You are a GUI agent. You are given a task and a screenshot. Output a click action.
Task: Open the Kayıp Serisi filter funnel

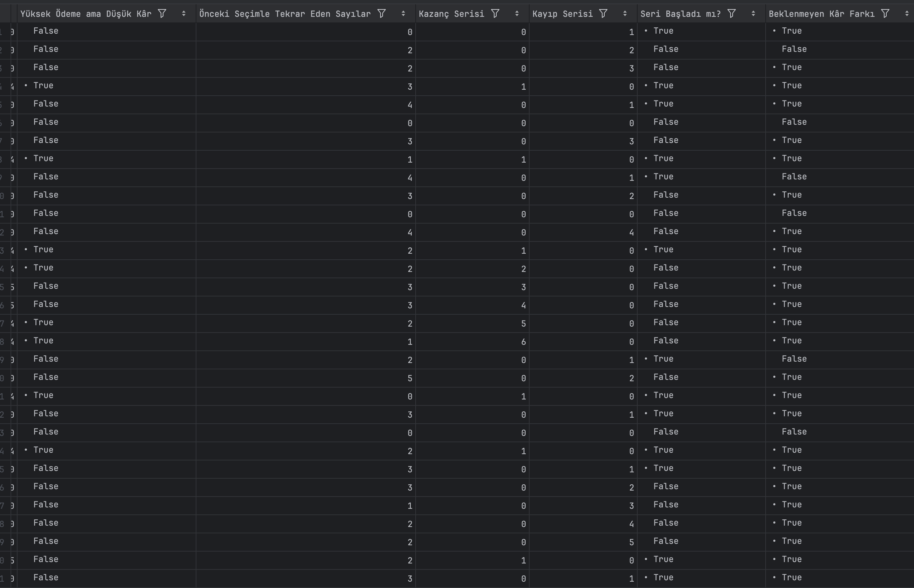[x=603, y=14]
